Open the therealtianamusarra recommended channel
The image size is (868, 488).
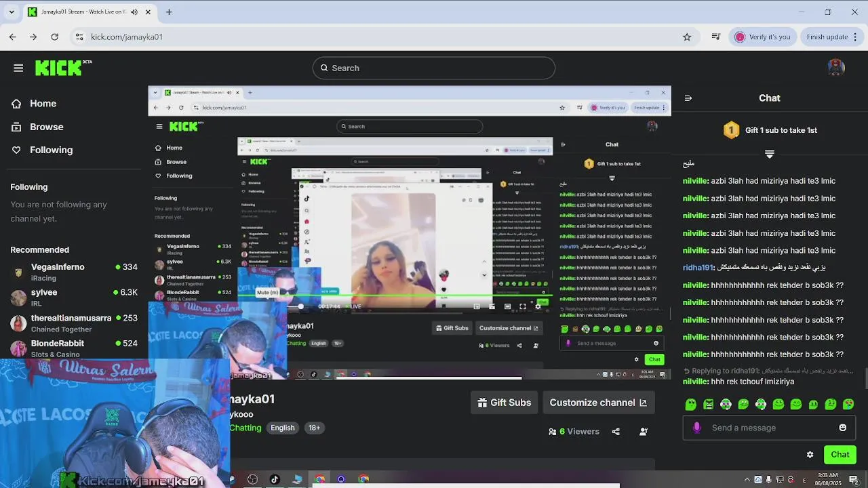74,323
